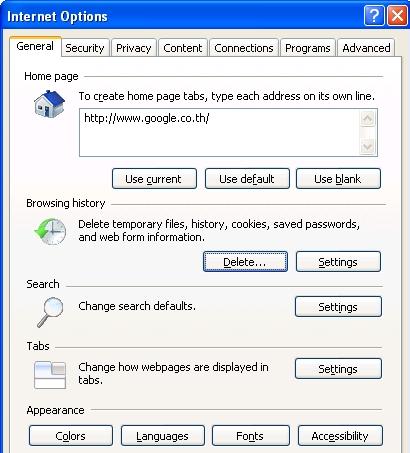Image resolution: width=410 pixels, height=453 pixels.
Task: Click the home page box scroll up arrow
Action: click(367, 119)
